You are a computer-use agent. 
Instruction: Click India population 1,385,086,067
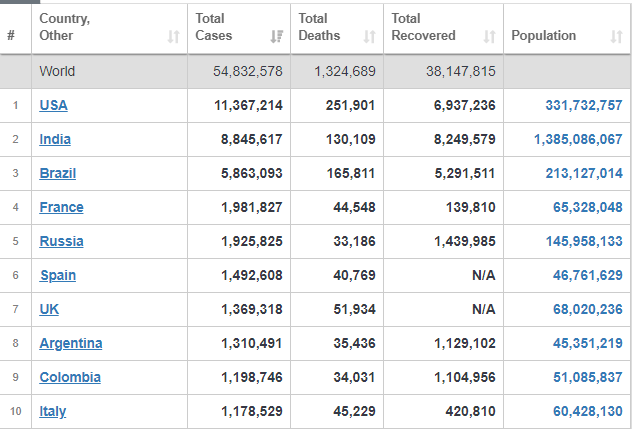578,139
